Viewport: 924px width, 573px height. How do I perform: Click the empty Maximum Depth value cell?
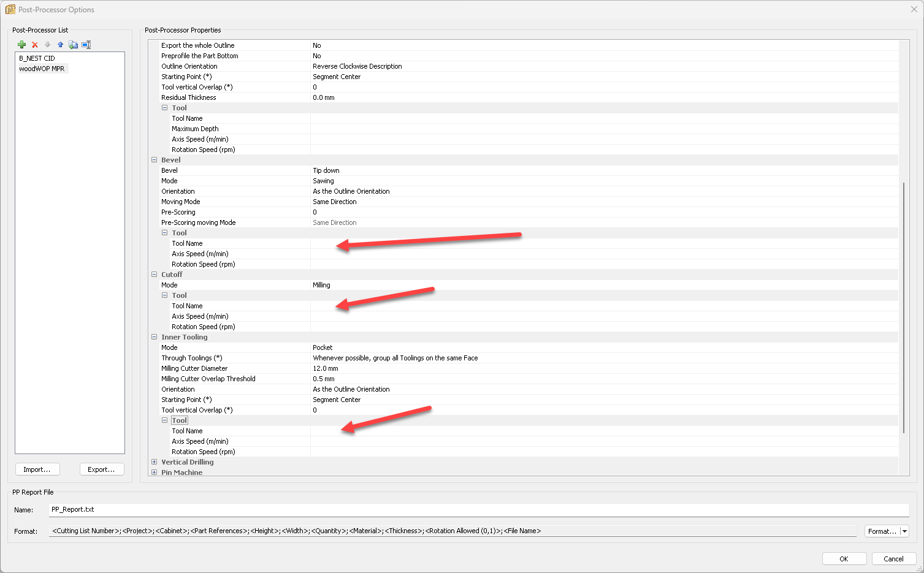(x=604, y=129)
